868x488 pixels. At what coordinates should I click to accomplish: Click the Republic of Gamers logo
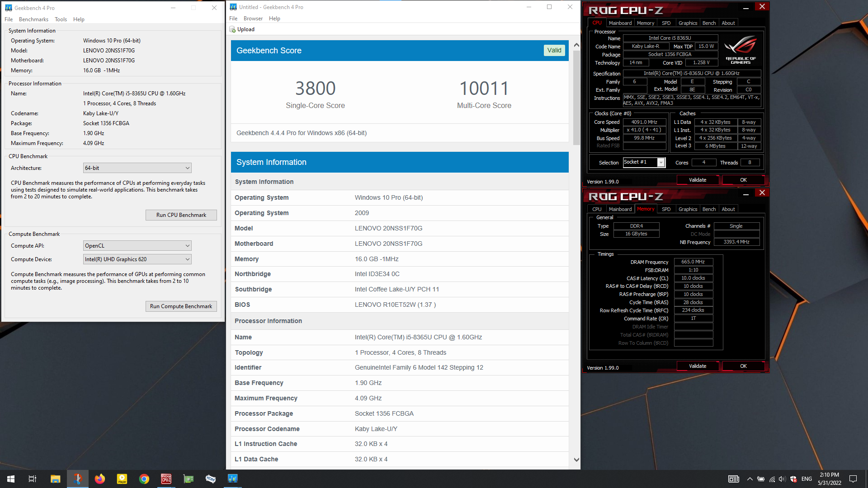click(741, 50)
